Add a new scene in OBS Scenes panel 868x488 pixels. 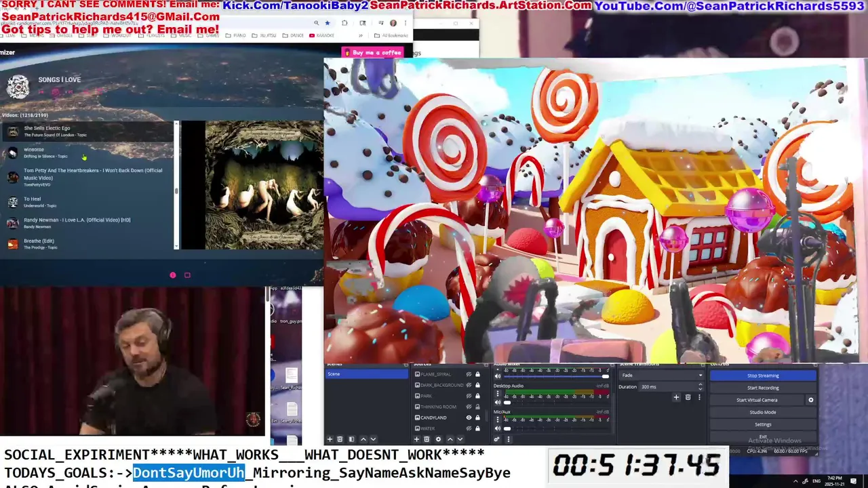pos(330,439)
